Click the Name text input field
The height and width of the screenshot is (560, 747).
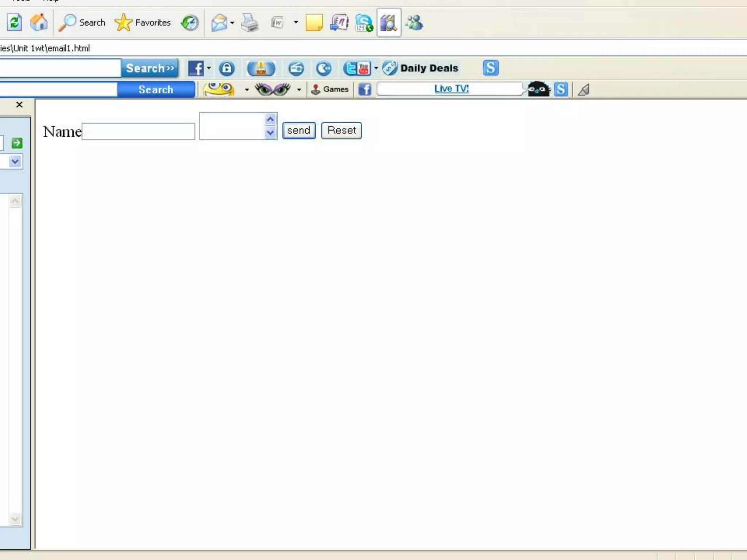[139, 131]
